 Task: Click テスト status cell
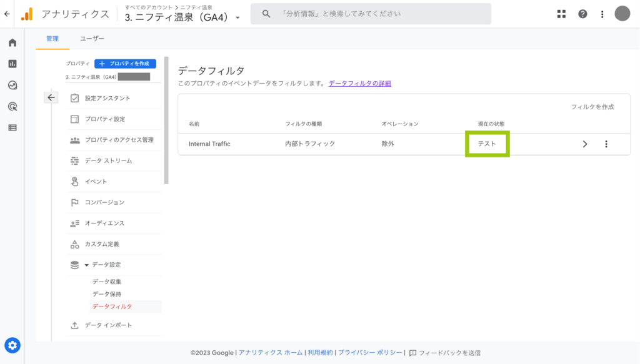487,144
